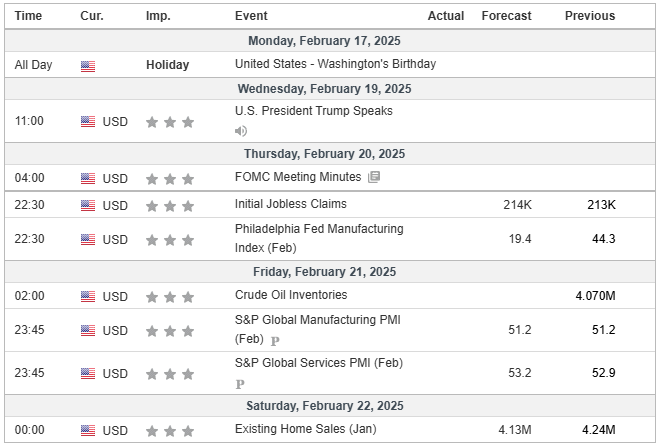The image size is (660, 448).
Task: Click the US flag in Washington's Birthday row
Action: (88, 66)
